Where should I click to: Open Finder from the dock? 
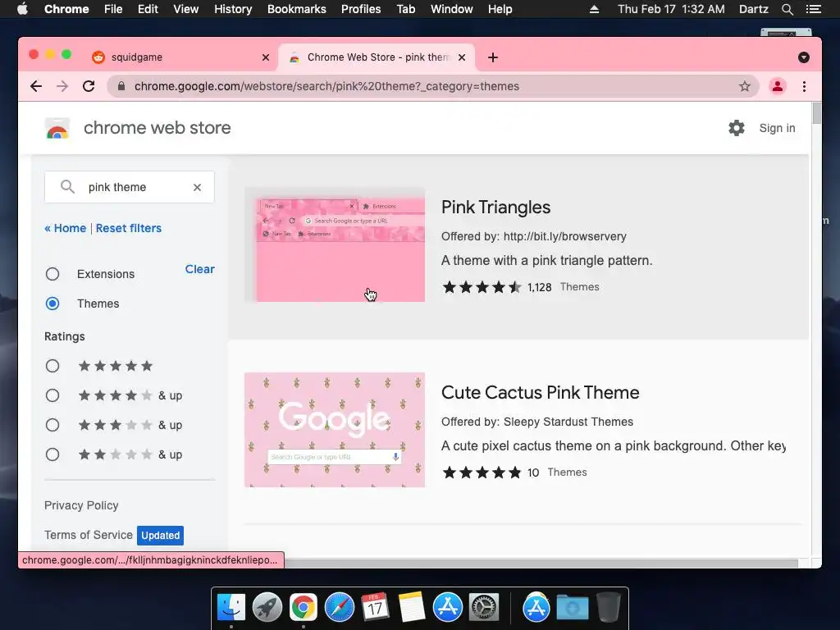point(231,608)
